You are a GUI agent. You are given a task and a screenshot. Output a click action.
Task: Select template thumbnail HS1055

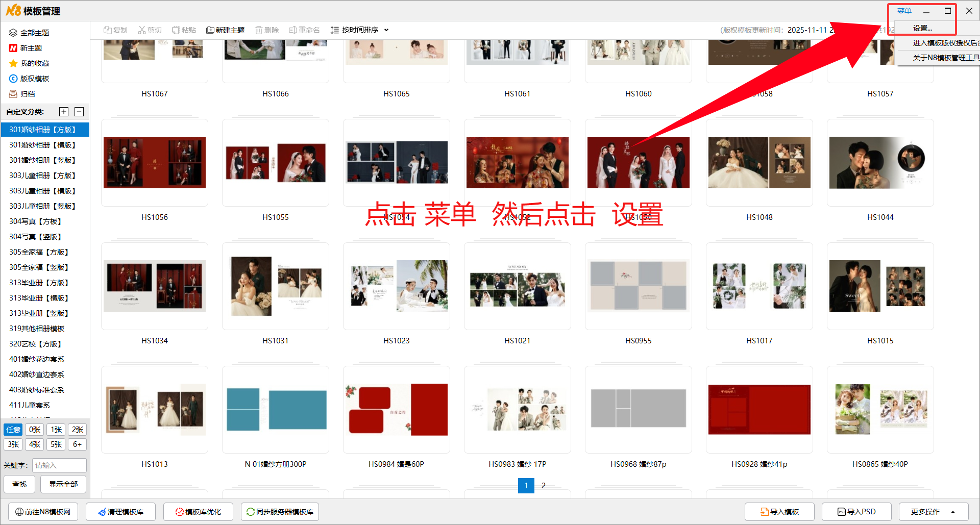[276, 163]
